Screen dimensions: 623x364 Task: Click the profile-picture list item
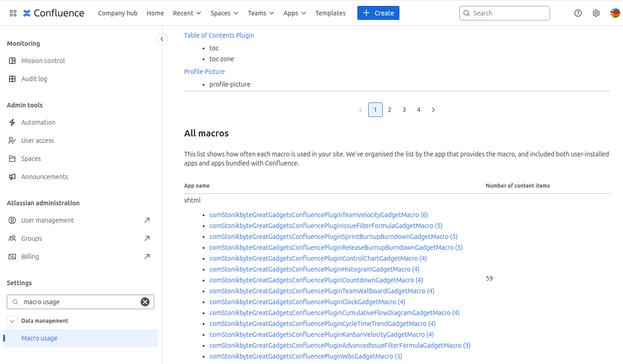click(x=230, y=84)
